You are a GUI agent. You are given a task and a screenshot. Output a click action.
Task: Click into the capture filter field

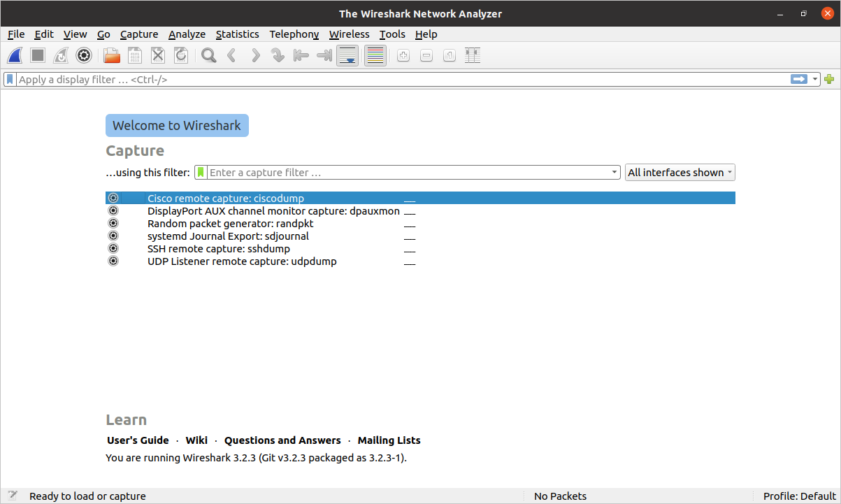tap(408, 172)
